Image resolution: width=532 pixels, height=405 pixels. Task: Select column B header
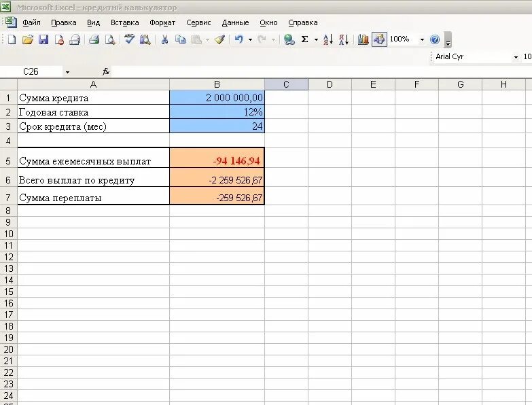pyautogui.click(x=217, y=84)
